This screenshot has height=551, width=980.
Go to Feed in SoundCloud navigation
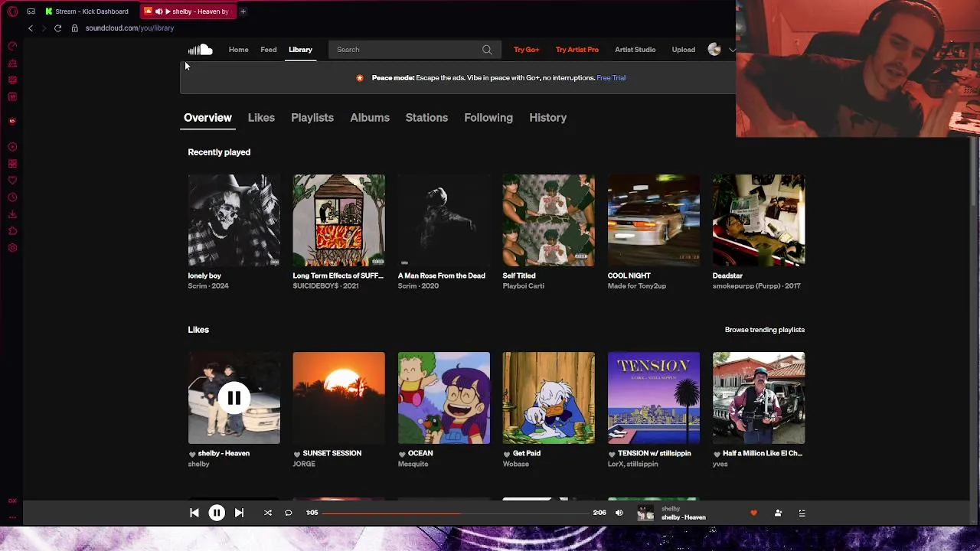[x=268, y=50]
